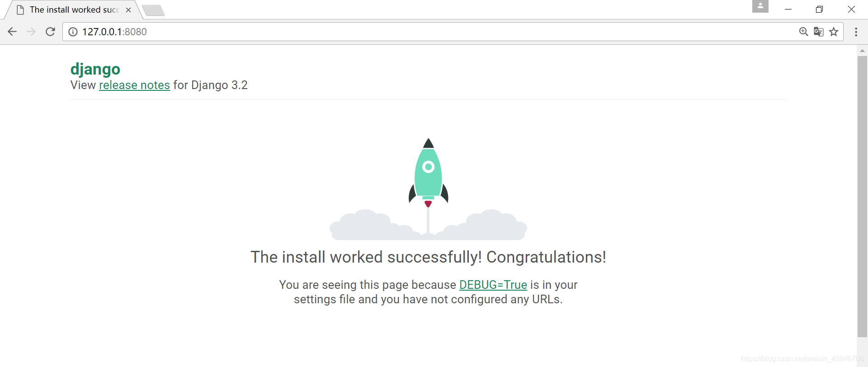This screenshot has width=868, height=367.
Task: Minimize the browser window
Action: click(788, 9)
